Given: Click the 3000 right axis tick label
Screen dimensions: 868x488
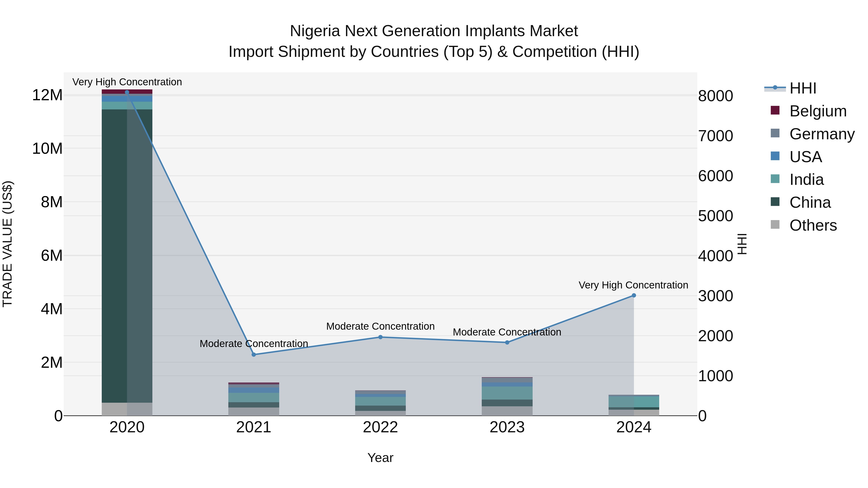Looking at the screenshot, I should [x=716, y=296].
